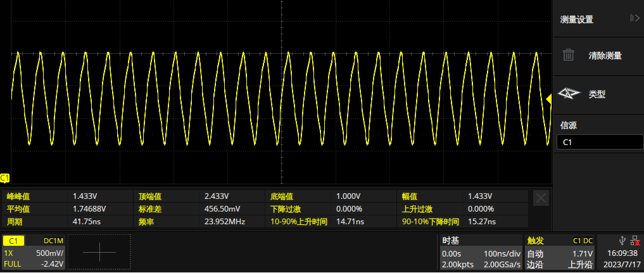
Task: Select the 10-90%上升时间 measurement item
Action: (x=299, y=222)
